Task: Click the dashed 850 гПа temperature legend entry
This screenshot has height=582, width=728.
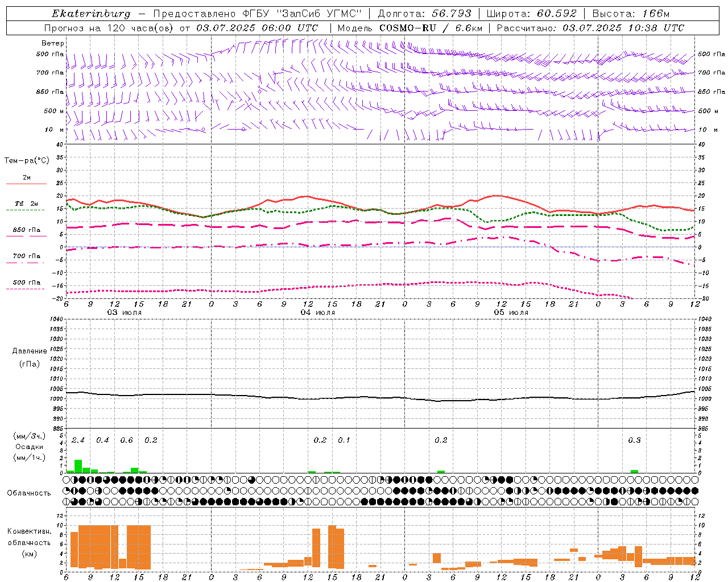Action: 26,232
